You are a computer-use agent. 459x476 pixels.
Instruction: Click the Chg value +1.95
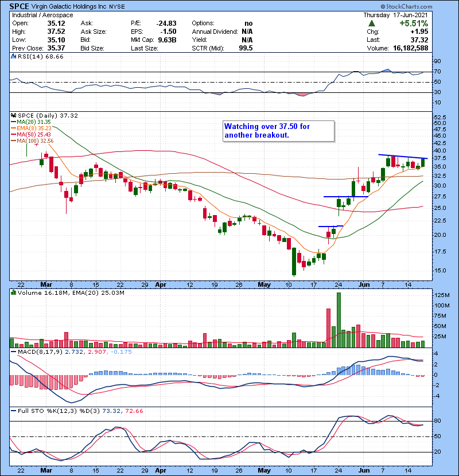tap(419, 32)
